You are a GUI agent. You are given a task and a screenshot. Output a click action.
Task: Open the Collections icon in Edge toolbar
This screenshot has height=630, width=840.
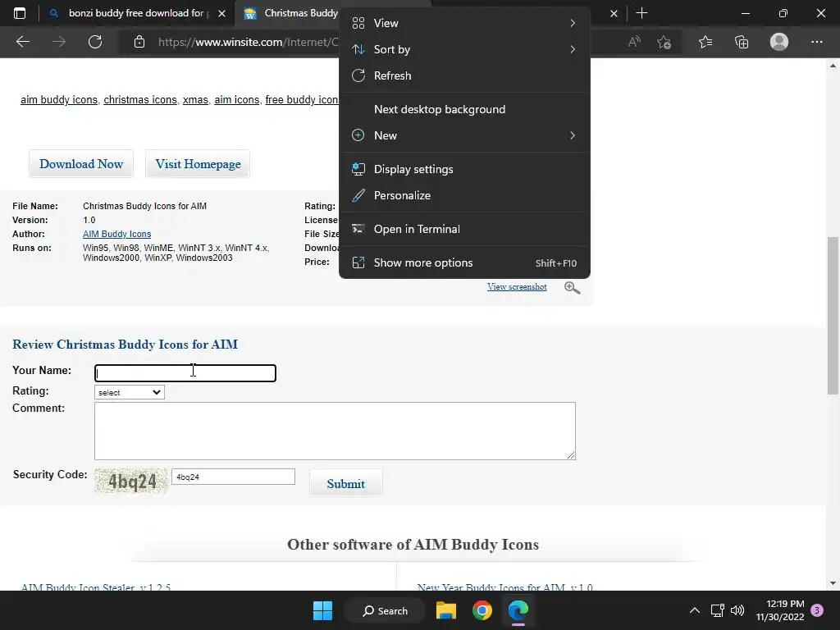coord(742,42)
